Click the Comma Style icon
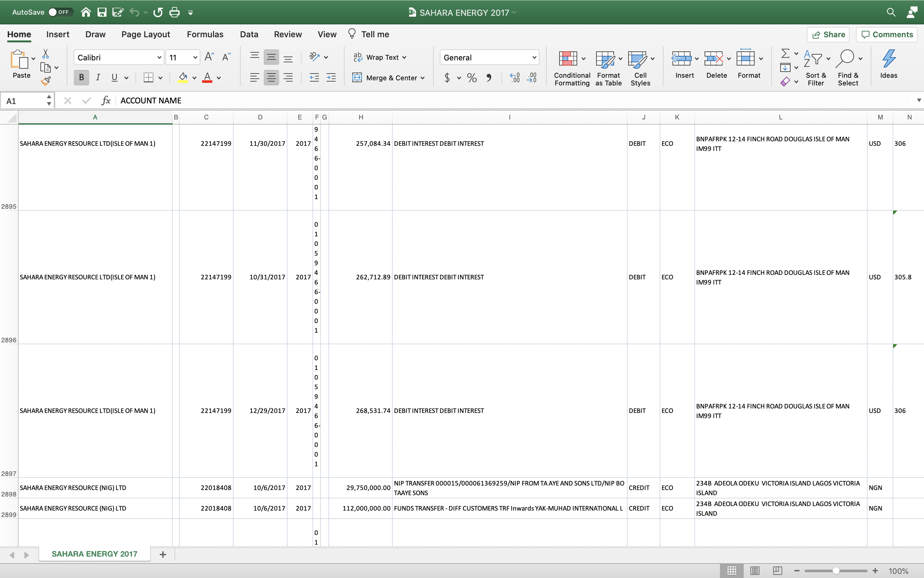 [489, 78]
